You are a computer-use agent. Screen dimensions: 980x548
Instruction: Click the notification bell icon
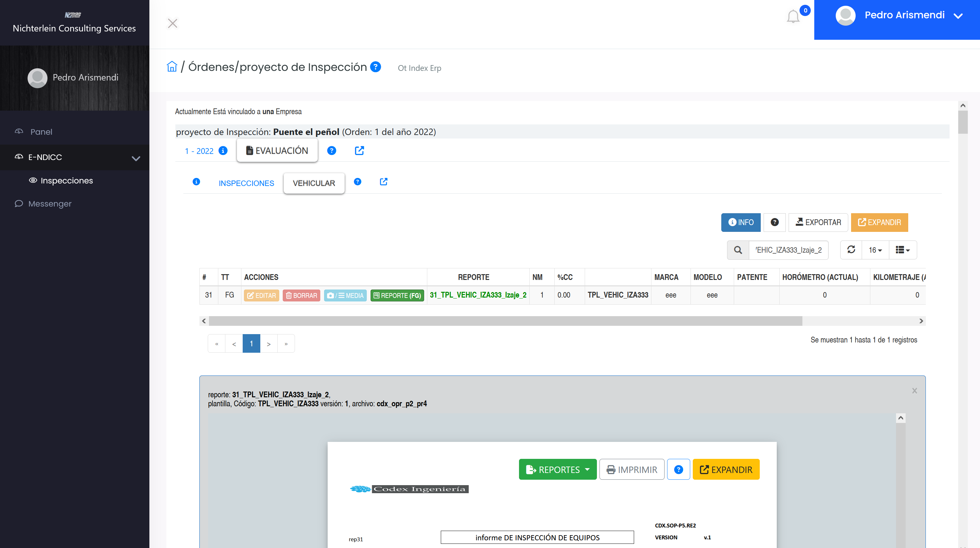pyautogui.click(x=793, y=17)
